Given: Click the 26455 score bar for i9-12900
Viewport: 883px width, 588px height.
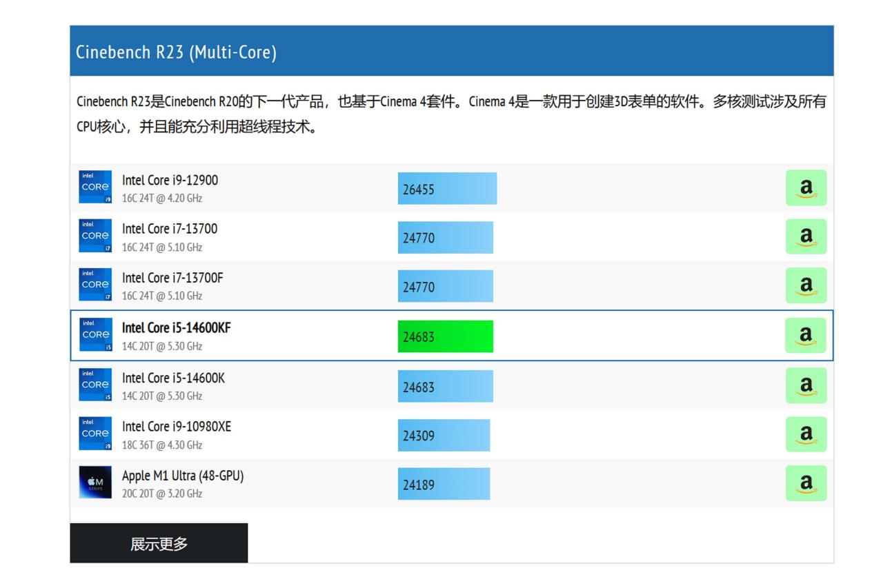Looking at the screenshot, I should [x=447, y=188].
